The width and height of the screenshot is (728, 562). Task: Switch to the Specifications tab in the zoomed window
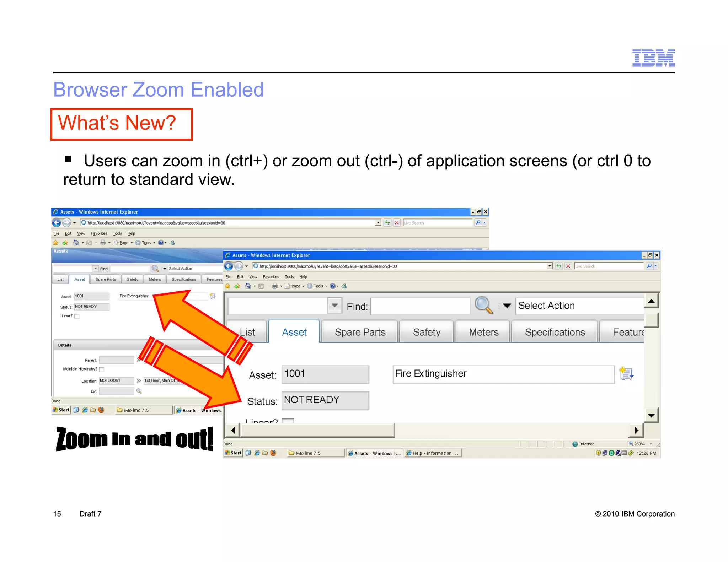click(555, 332)
